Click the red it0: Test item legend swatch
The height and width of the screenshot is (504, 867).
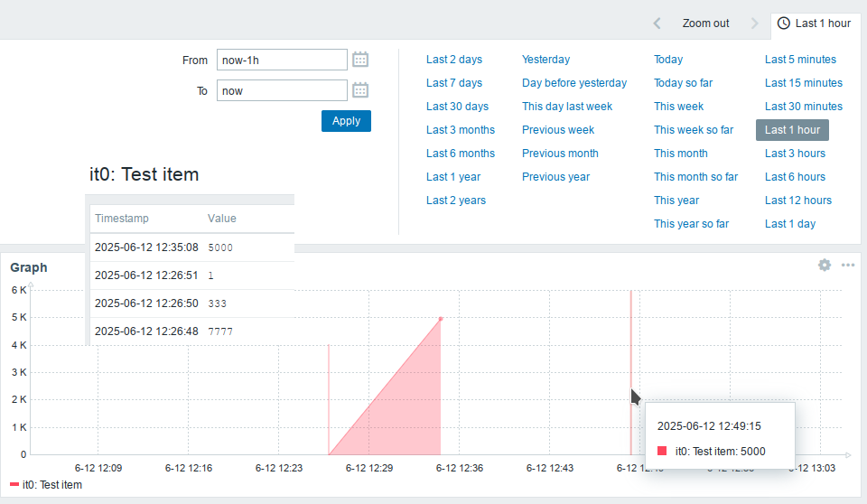coord(14,485)
